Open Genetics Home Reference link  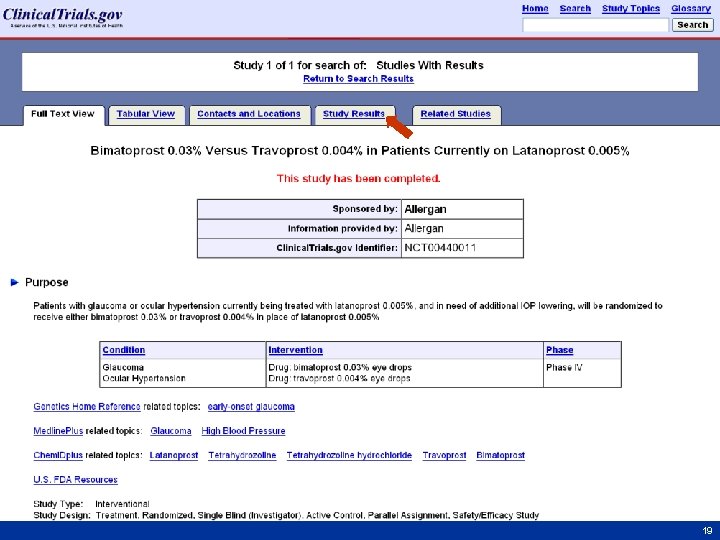point(87,406)
